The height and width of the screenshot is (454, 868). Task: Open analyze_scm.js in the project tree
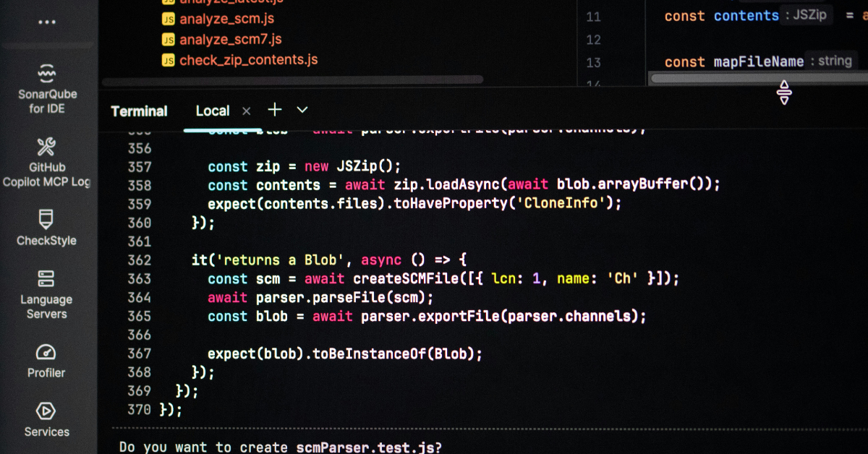point(226,19)
